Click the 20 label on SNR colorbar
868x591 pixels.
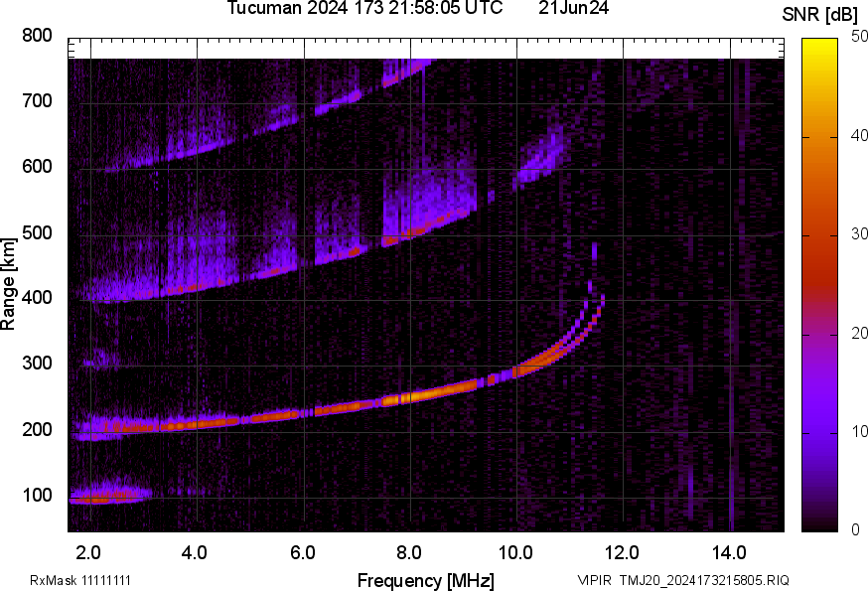tap(859, 334)
